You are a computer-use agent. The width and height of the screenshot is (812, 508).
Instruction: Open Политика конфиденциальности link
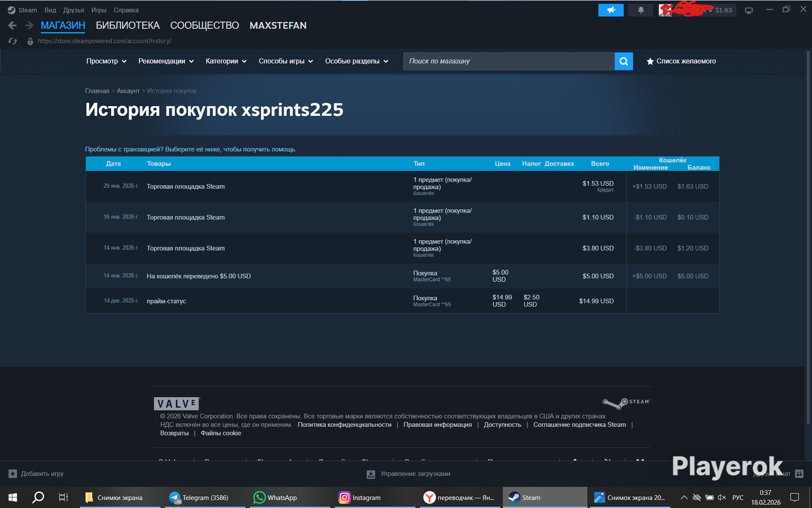[x=344, y=425]
